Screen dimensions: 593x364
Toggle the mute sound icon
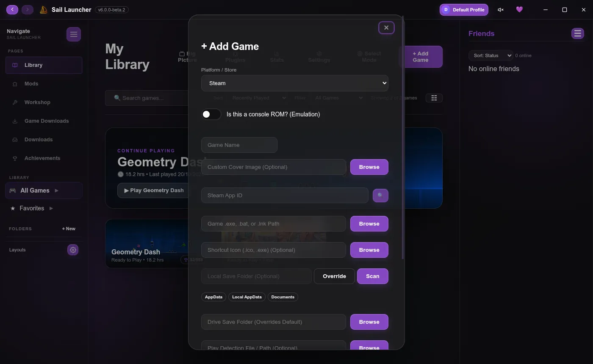tap(501, 10)
